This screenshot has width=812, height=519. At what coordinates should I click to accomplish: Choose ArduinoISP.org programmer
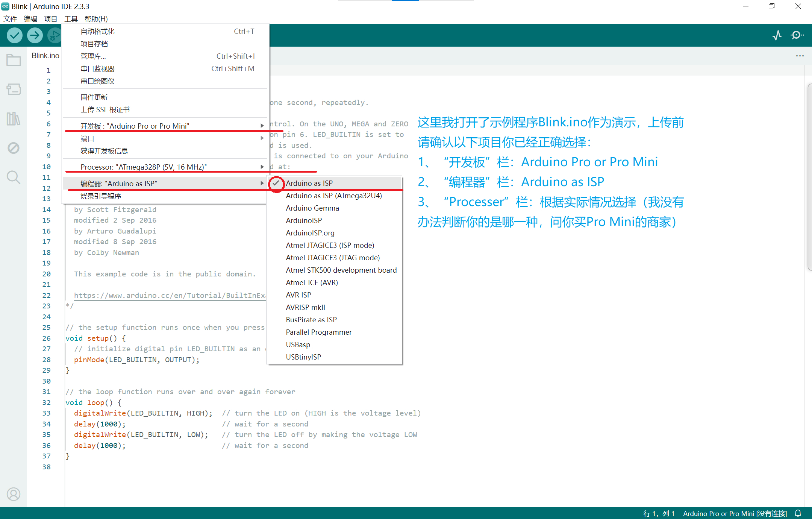[x=335, y=233]
